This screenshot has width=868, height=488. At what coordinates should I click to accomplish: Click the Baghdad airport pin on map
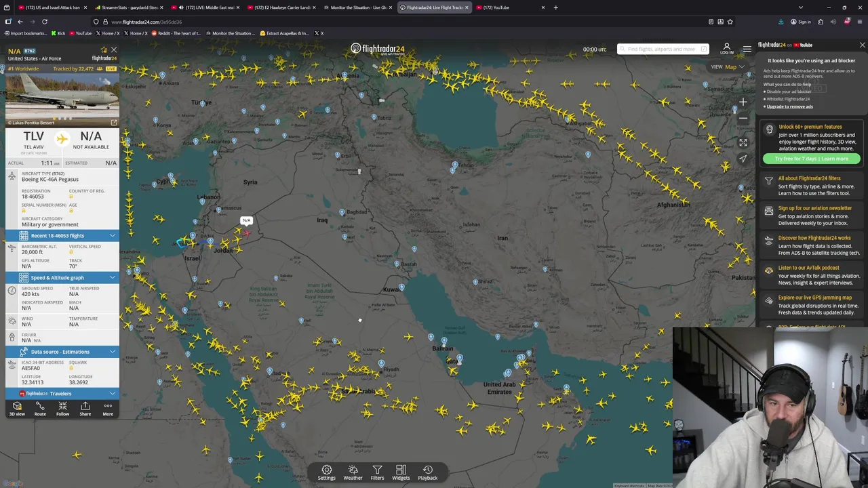342,212
